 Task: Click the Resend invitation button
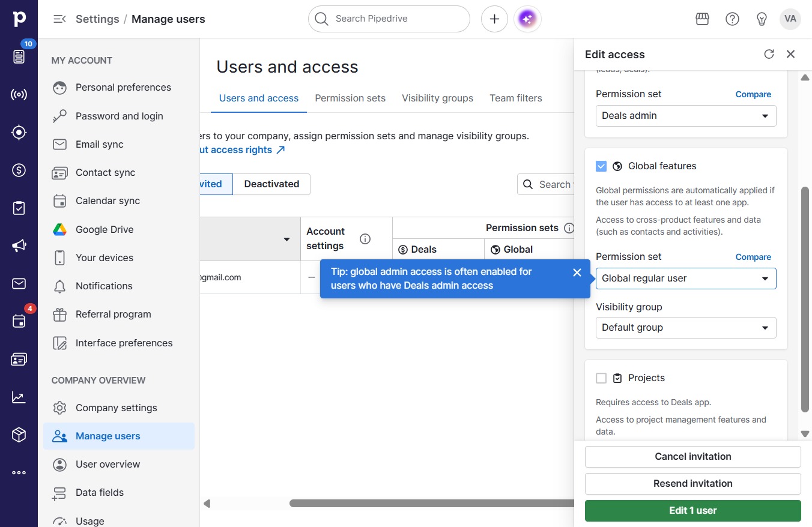tap(693, 484)
